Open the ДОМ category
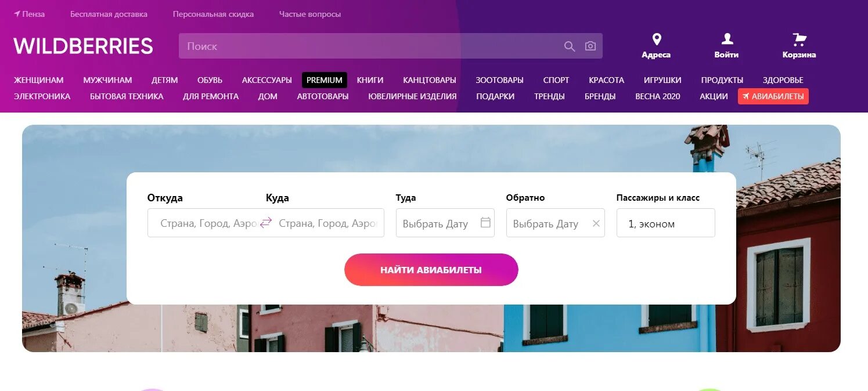The height and width of the screenshot is (391, 868). (268, 96)
